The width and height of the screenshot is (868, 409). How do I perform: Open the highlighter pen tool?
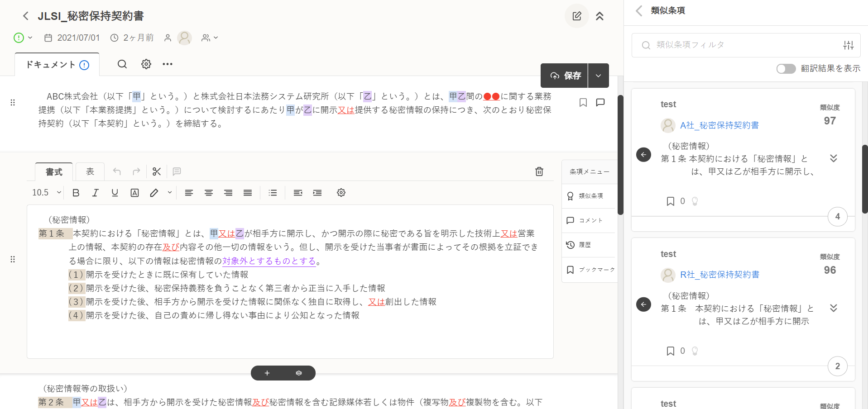pos(154,193)
